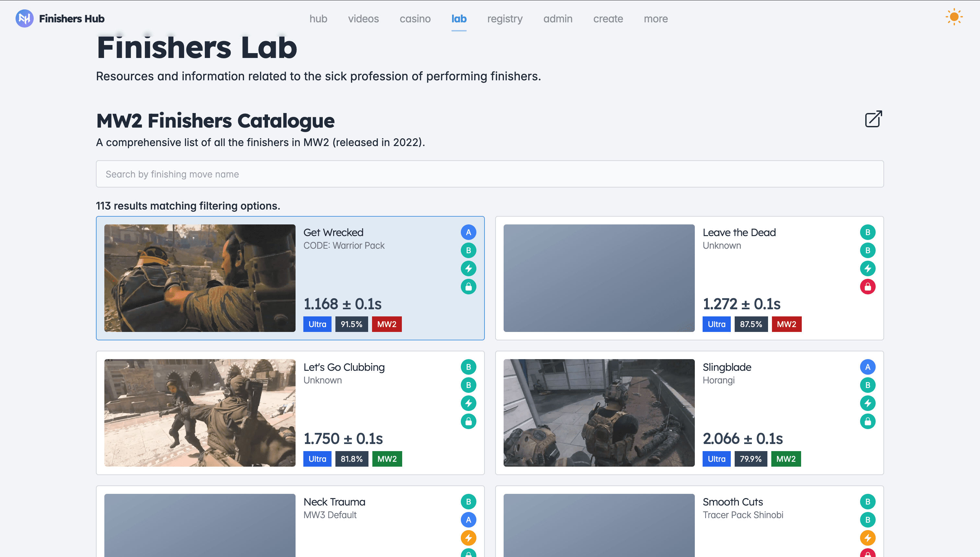Open the admin nav item
Image resolution: width=980 pixels, height=557 pixels.
click(x=558, y=19)
